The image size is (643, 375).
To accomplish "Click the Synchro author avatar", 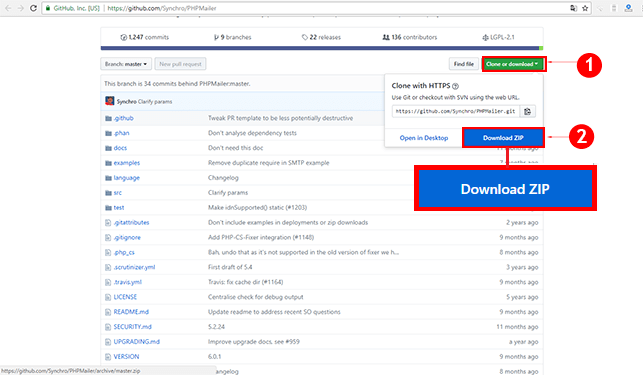I will coord(109,101).
